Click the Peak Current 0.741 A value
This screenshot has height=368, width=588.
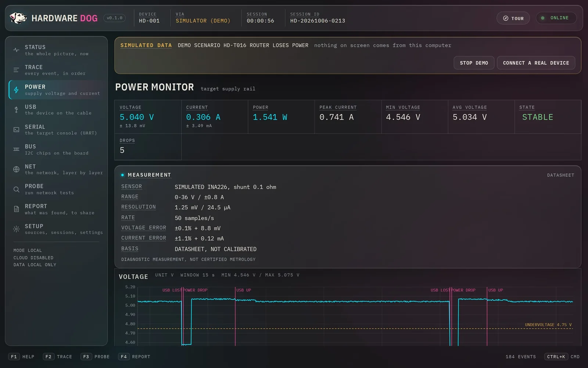click(337, 117)
